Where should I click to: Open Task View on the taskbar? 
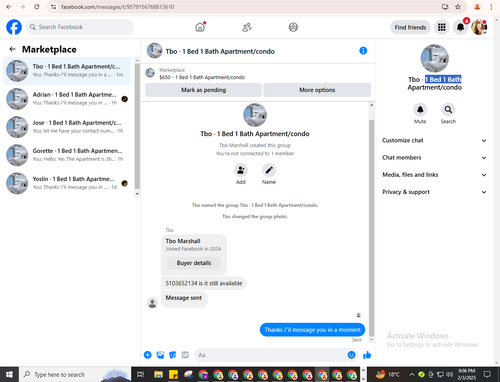(141, 374)
